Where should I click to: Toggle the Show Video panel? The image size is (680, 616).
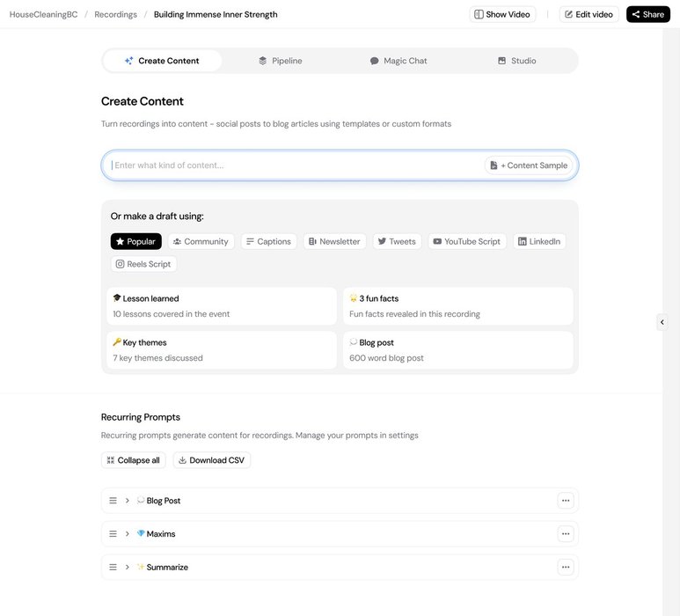click(x=502, y=14)
